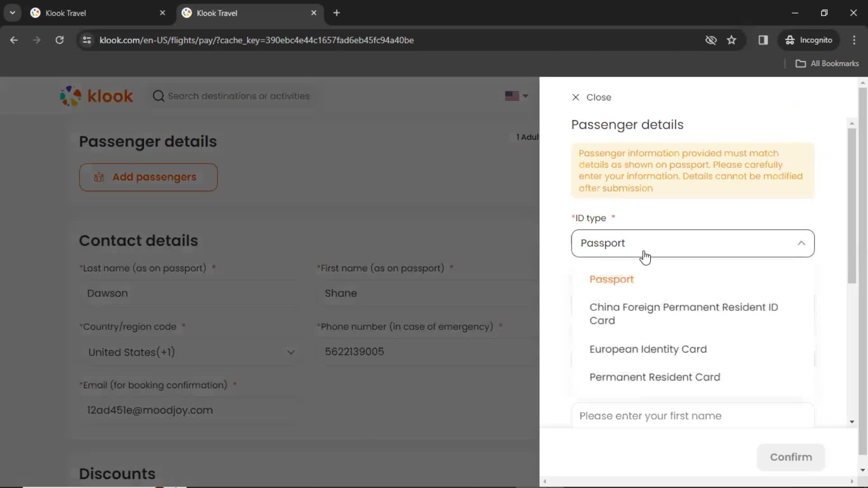Click the Incognito mode icon
Screen dimensions: 868x488
click(x=789, y=40)
